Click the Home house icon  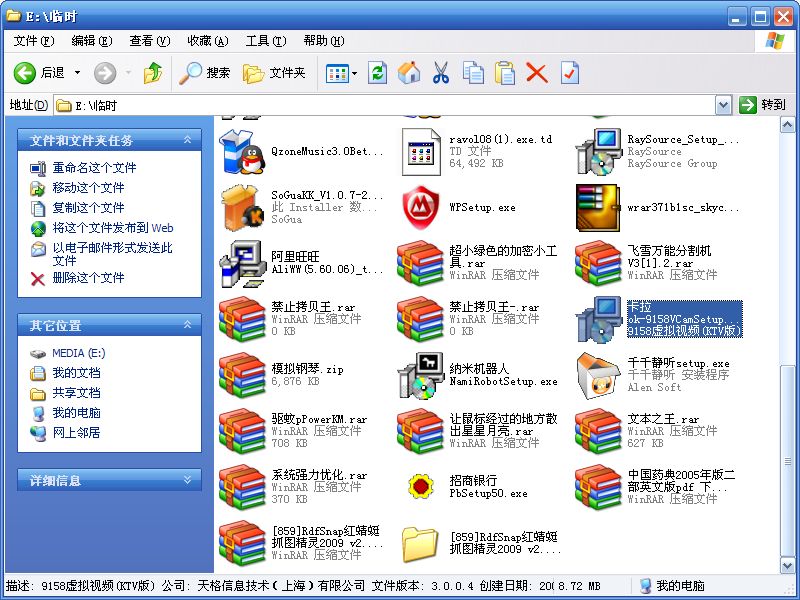point(409,73)
